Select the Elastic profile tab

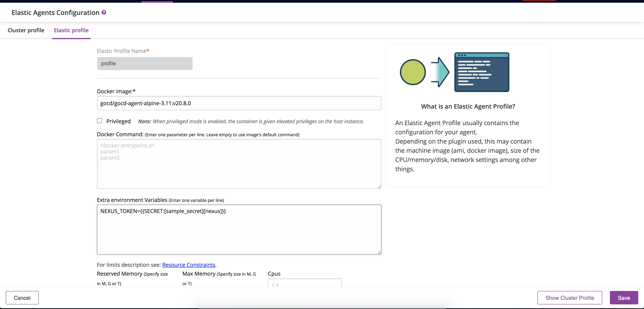click(71, 30)
